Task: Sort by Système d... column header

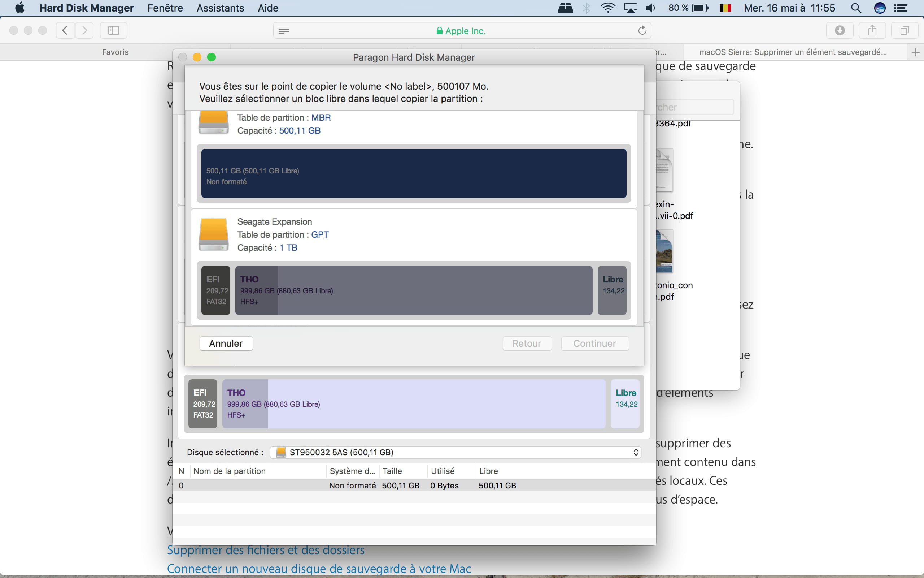Action: (x=353, y=471)
